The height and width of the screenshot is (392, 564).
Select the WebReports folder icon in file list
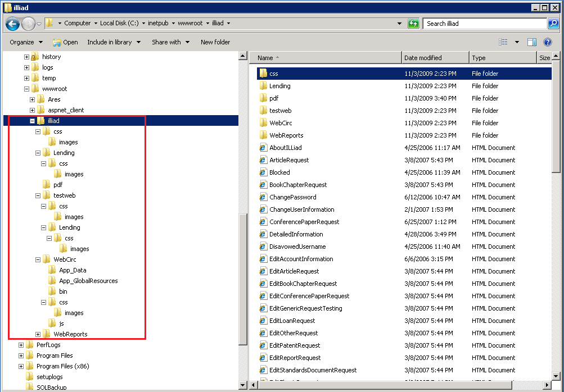tap(263, 135)
